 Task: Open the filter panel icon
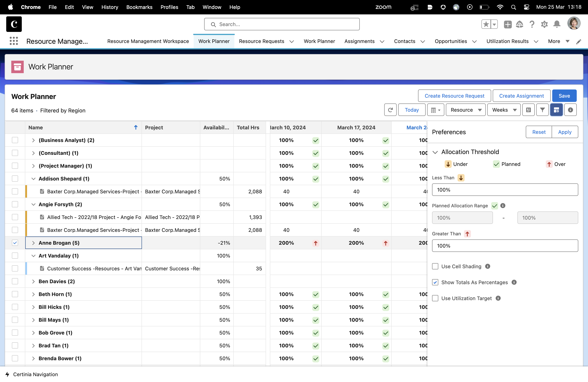click(x=542, y=110)
